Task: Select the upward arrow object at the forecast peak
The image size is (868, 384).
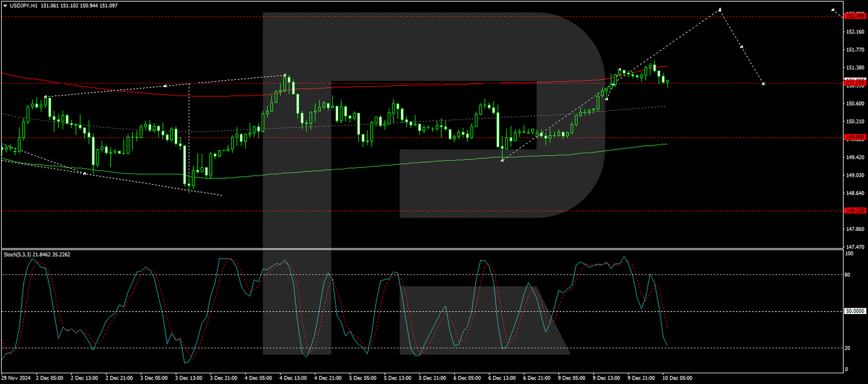Action: pyautogui.click(x=719, y=10)
